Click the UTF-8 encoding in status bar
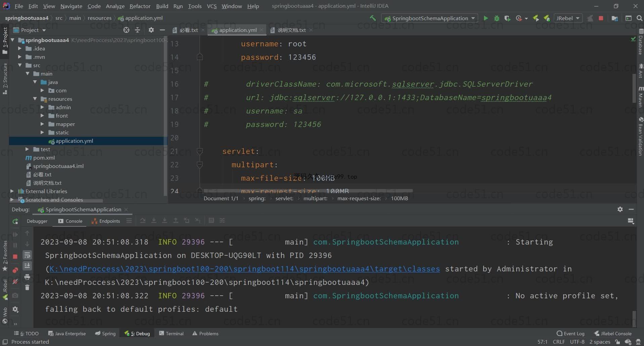644x346 pixels. pos(577,342)
